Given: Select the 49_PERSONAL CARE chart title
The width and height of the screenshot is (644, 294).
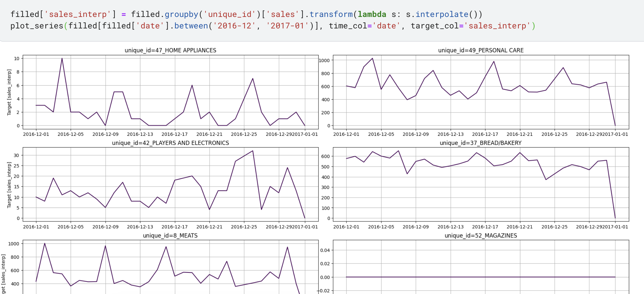Looking at the screenshot, I should point(481,50).
